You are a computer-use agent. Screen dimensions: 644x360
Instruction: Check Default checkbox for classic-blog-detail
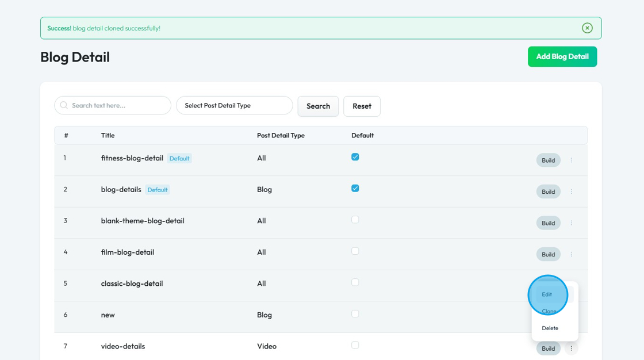(355, 282)
